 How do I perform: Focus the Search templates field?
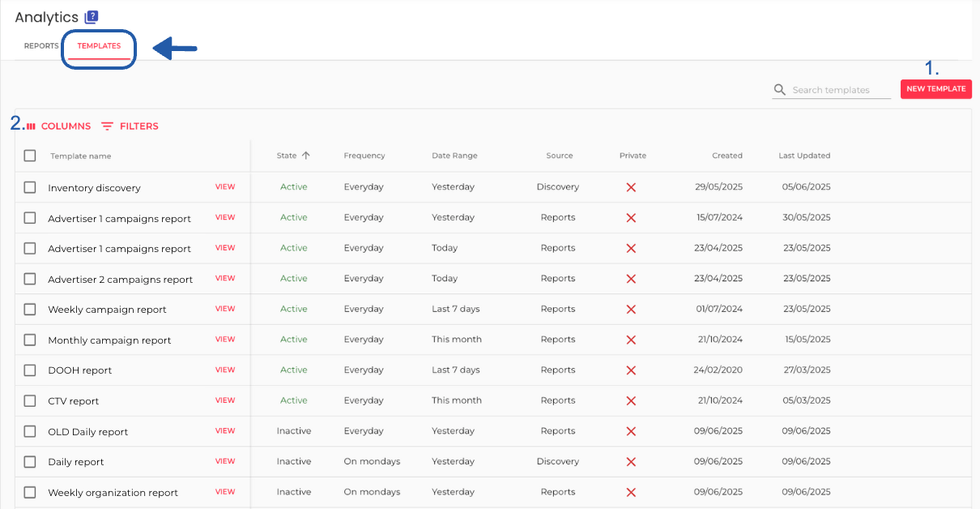coord(839,90)
